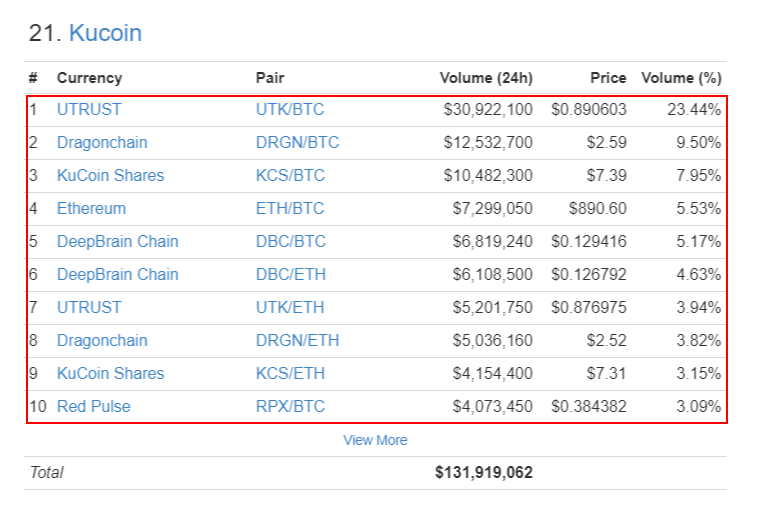Open the ETH/BTC pair link
This screenshot has height=507, width=767.
(x=290, y=208)
